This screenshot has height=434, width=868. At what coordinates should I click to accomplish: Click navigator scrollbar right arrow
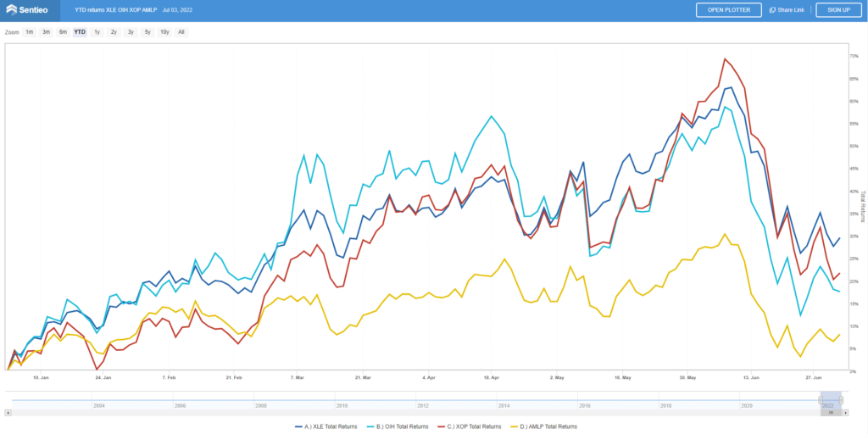tap(845, 413)
